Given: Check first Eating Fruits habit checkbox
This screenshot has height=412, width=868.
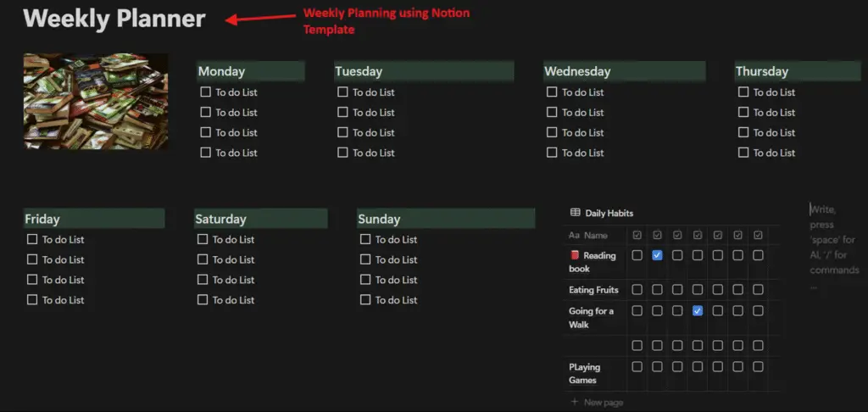Looking at the screenshot, I should click(x=637, y=290).
